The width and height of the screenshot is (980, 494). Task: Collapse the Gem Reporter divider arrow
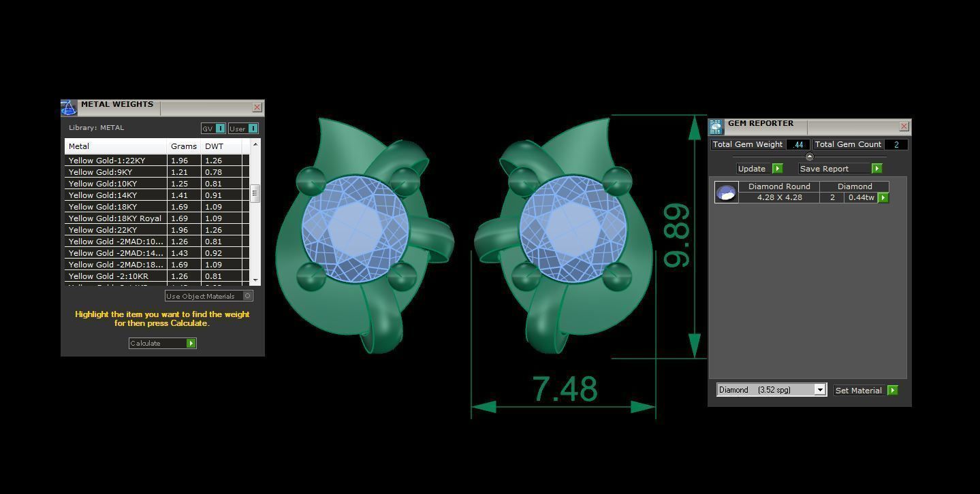(809, 157)
